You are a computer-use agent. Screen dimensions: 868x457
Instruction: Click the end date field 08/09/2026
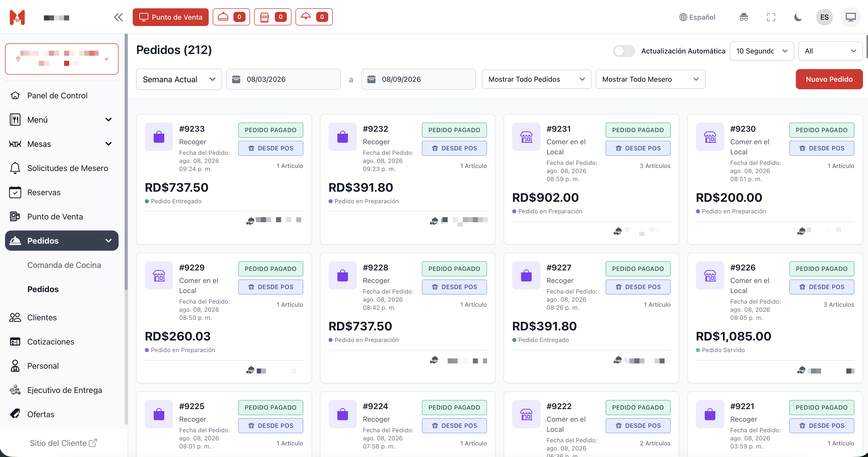click(x=419, y=79)
